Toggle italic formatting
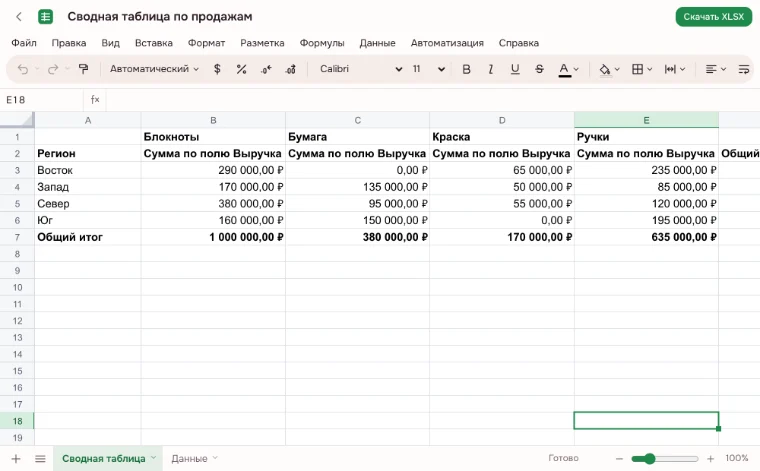The image size is (760, 471). point(491,69)
